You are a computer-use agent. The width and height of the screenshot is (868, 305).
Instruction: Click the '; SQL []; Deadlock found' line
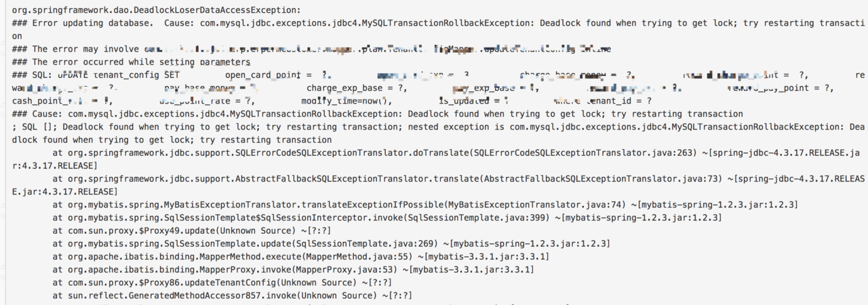point(439,127)
